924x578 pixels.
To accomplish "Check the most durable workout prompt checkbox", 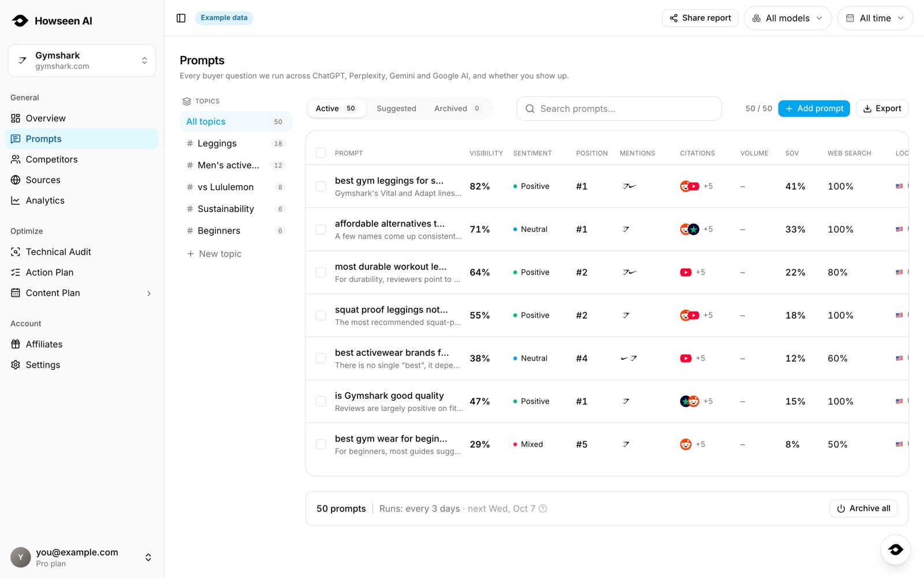I will [321, 272].
